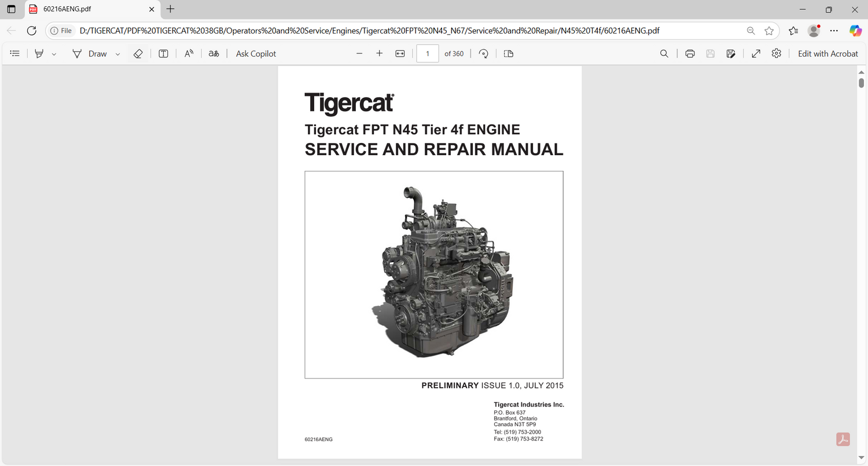Screen dimensions: 868x466
Task: Click the Save icon
Action: click(x=711, y=53)
